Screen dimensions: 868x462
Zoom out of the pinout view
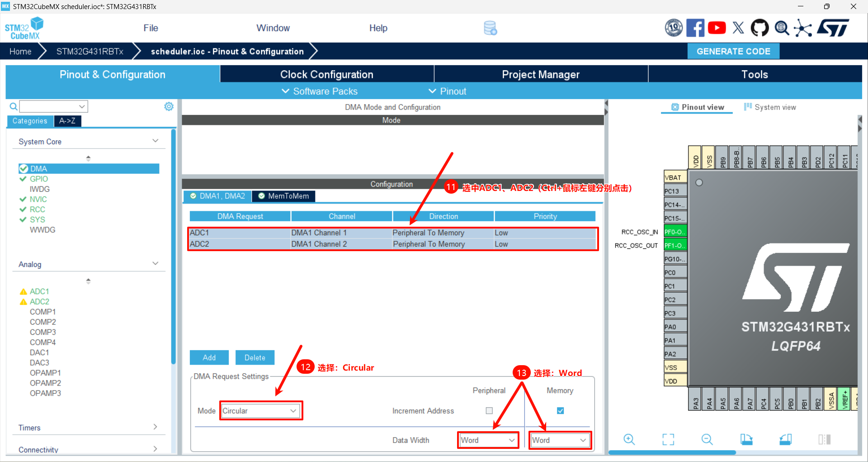tap(707, 439)
